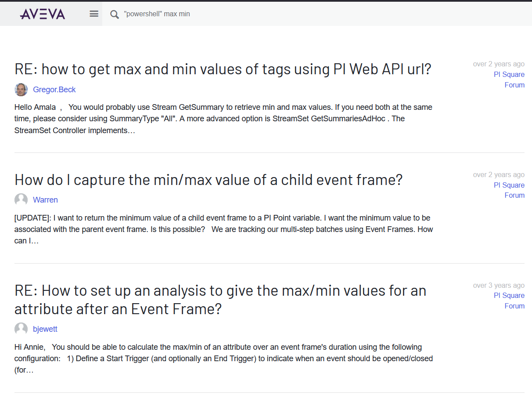Screen dimensions: 532x395
Task: Click Forum link under over 3 years ago
Action: [514, 306]
